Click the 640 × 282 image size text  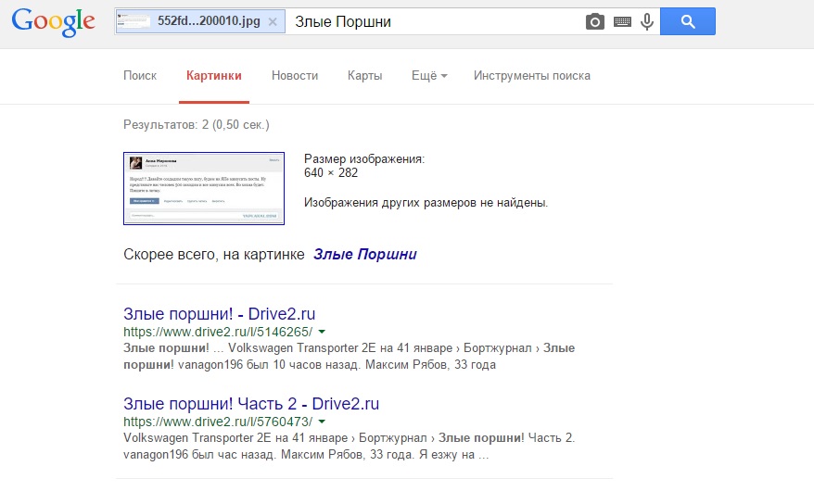pos(331,173)
